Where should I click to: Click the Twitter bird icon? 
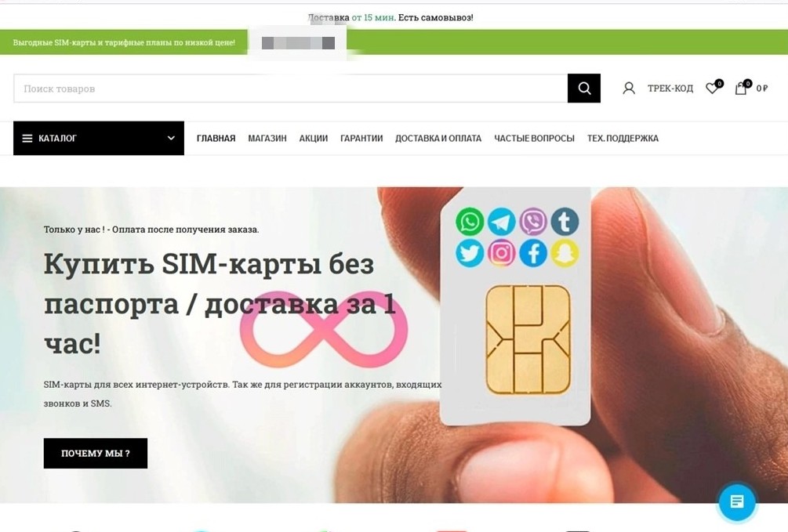[x=470, y=253]
